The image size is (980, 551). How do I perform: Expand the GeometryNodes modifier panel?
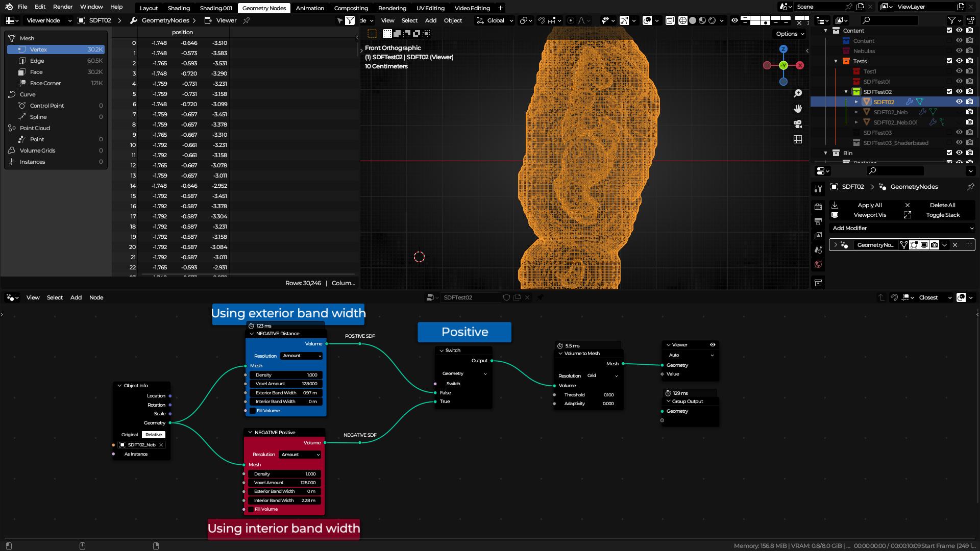(x=836, y=245)
